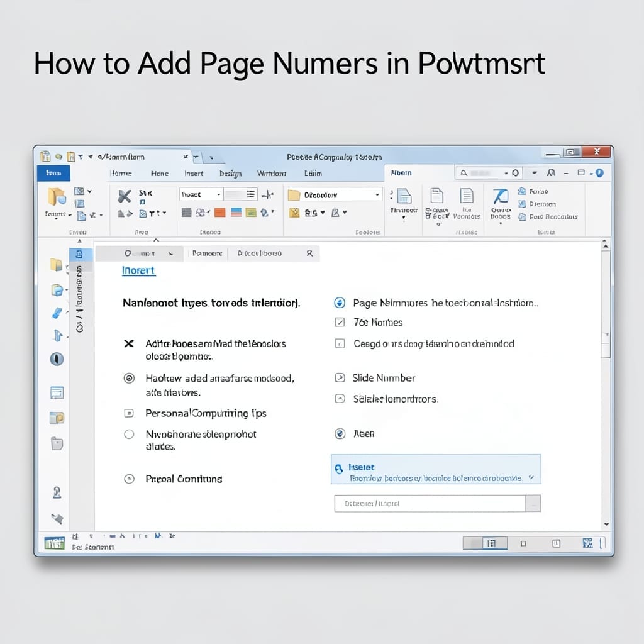Click the Rœnœ ribbon command

pyautogui.click(x=533, y=191)
